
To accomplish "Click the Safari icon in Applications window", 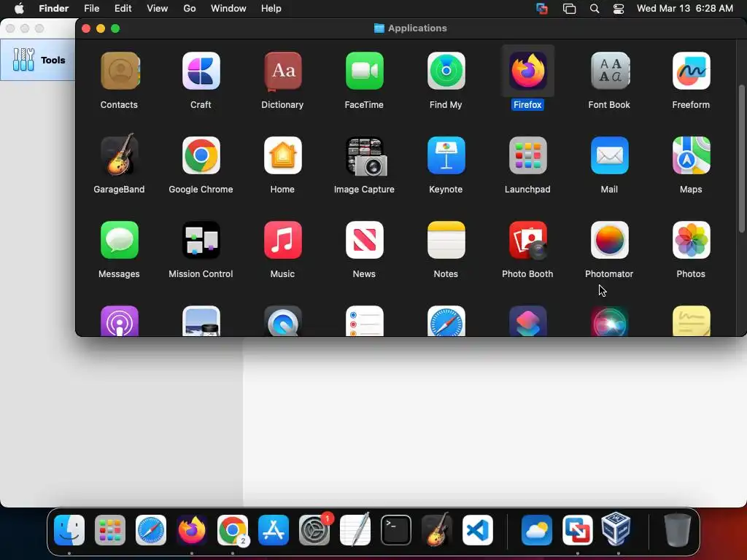I will [446, 321].
